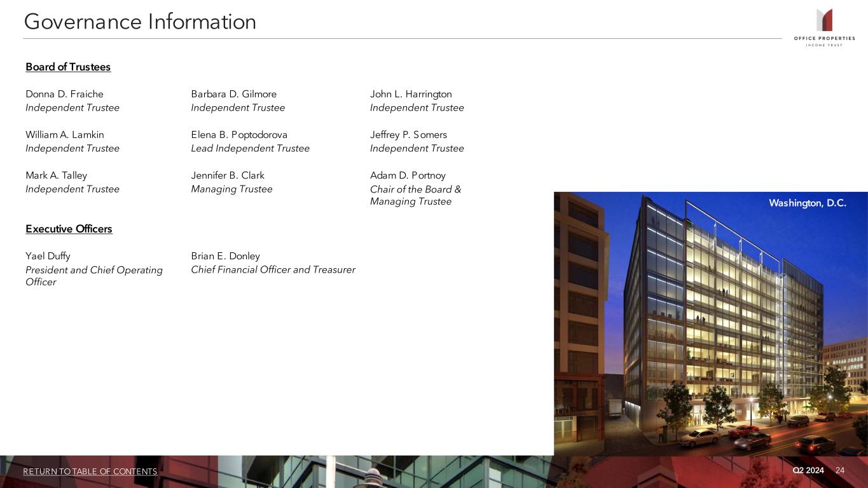The image size is (868, 488).
Task: Click the Return to Table of Contents link
Action: click(90, 471)
